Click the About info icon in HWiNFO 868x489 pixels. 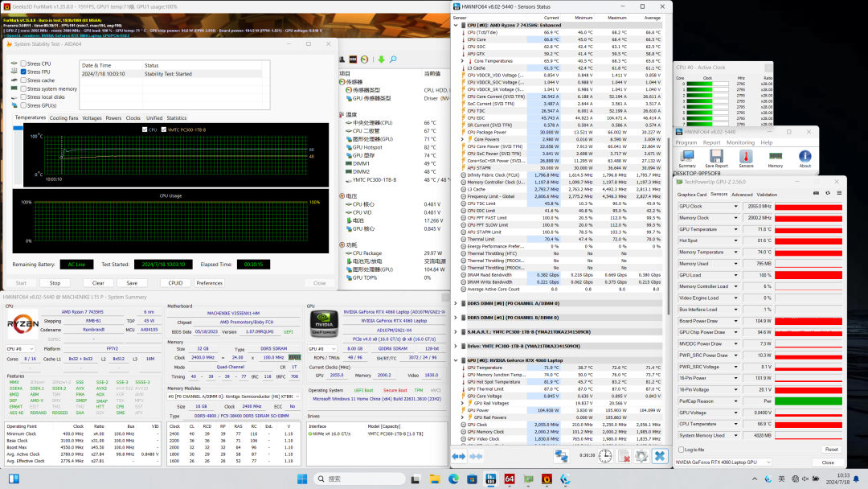pyautogui.click(x=805, y=156)
